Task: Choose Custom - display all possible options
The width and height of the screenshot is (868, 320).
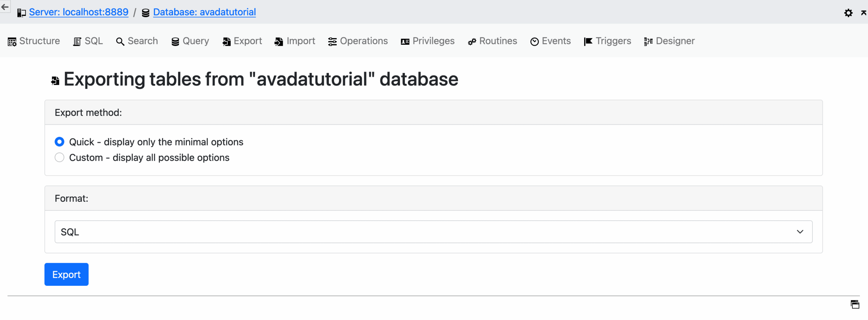Action: pos(59,157)
